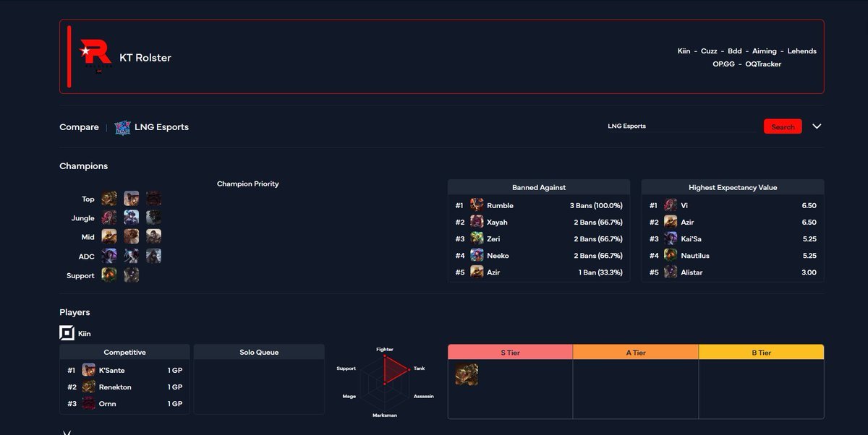Click the top lane role icon beside Kiin
Screen dimensions: 868x435
(x=67, y=333)
